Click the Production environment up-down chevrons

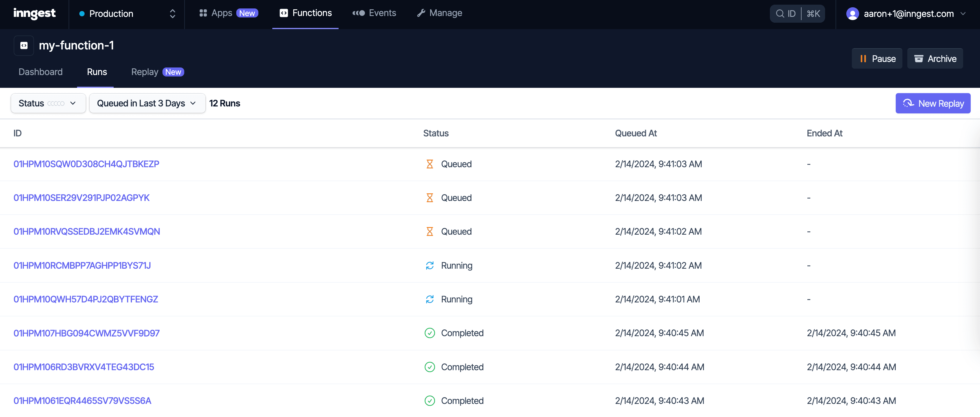click(x=172, y=14)
